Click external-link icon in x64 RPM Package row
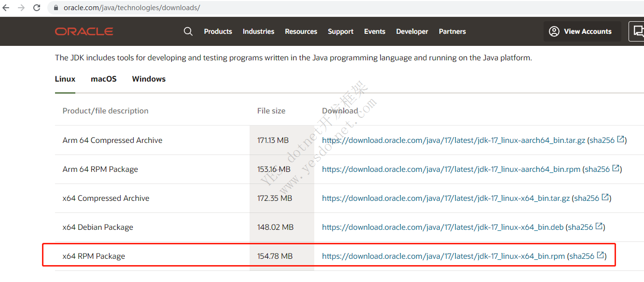The width and height of the screenshot is (644, 282). pos(600,255)
